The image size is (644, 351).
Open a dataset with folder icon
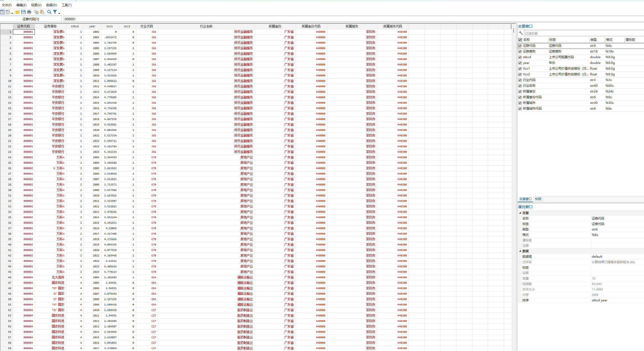click(18, 12)
